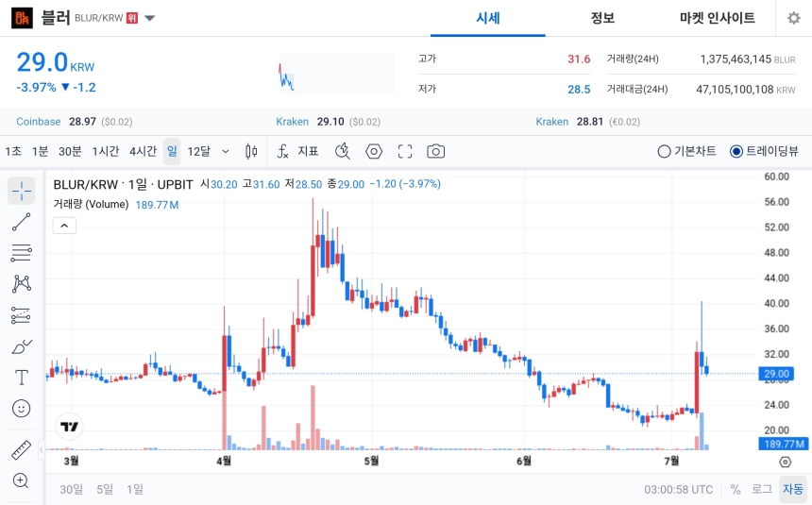Select the ruler measure tool

pos(21,450)
